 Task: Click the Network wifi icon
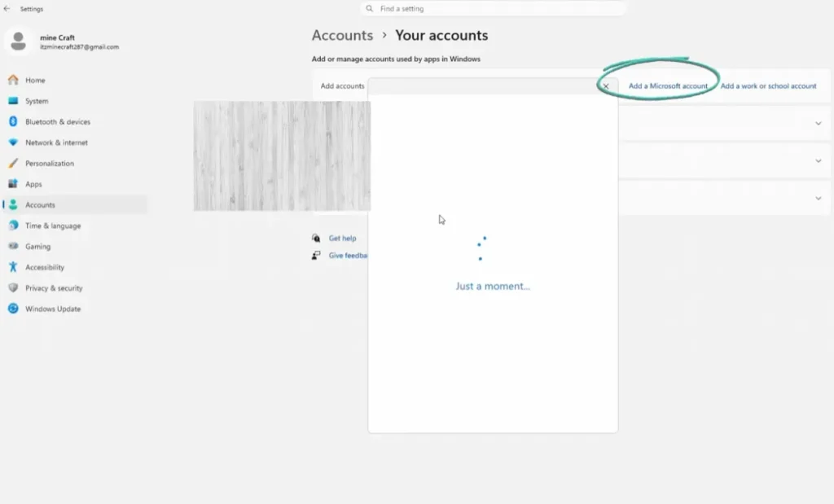click(x=13, y=142)
